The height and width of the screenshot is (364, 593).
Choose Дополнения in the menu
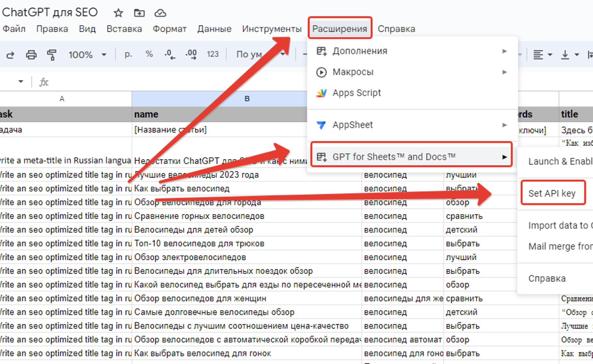413,51
